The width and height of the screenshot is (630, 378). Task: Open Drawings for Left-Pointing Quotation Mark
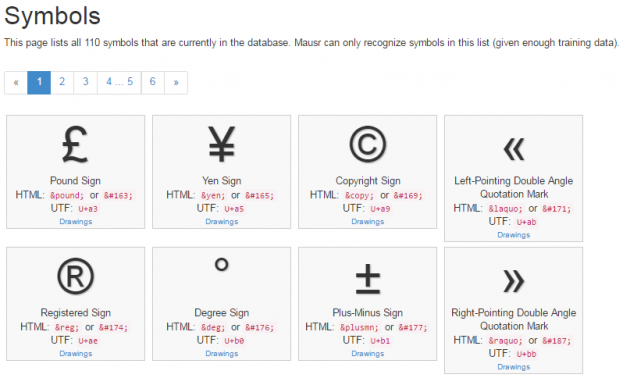(x=513, y=235)
